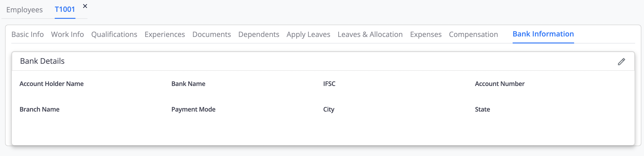Click the IFSC field label
The image size is (644, 156).
coord(329,84)
